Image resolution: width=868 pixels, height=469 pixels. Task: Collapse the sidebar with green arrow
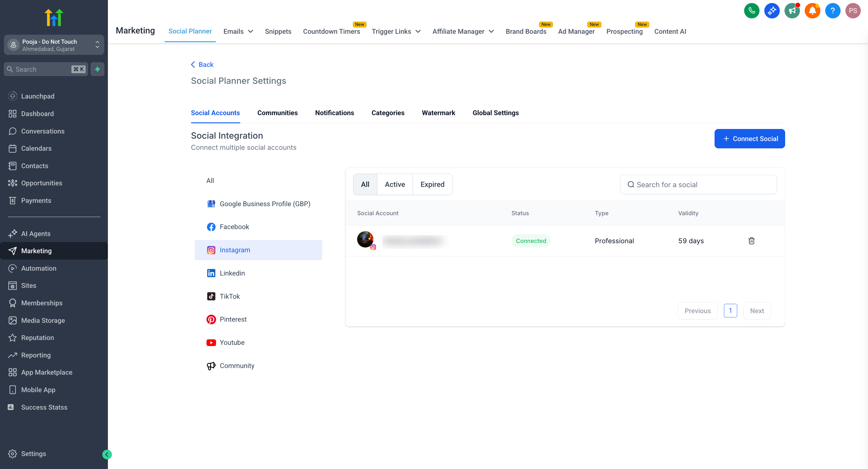(x=107, y=454)
